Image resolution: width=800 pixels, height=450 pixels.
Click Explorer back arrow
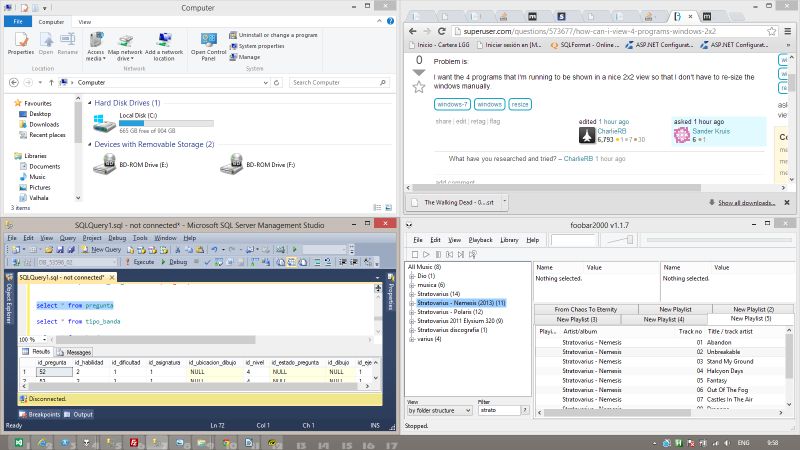click(14, 82)
